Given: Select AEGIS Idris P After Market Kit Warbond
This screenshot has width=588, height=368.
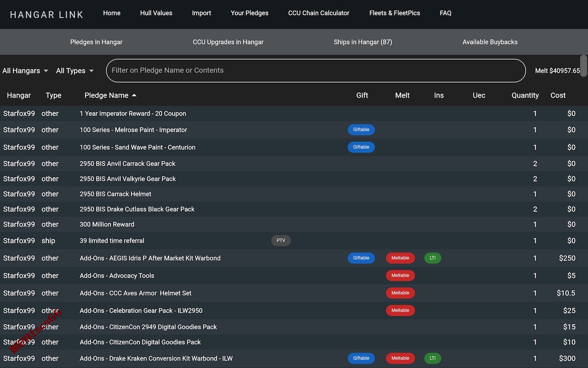Looking at the screenshot, I should 150,258.
